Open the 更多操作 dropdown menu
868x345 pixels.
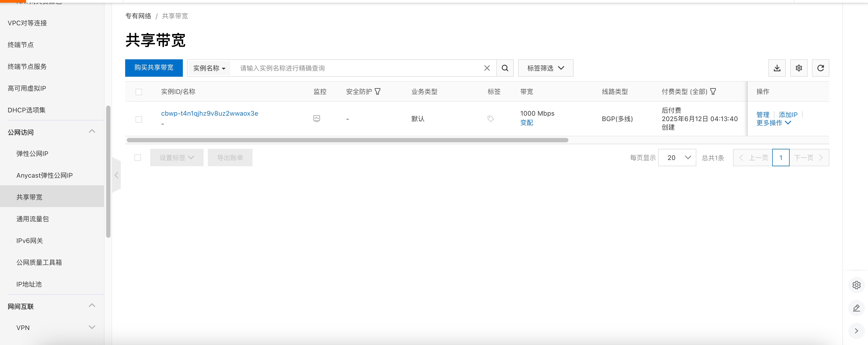coord(773,123)
